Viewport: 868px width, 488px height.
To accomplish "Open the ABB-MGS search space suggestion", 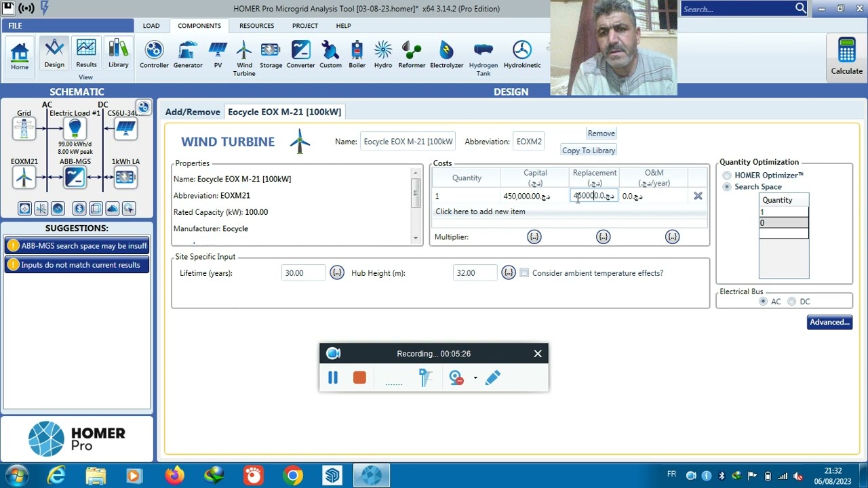I will pyautogui.click(x=77, y=246).
